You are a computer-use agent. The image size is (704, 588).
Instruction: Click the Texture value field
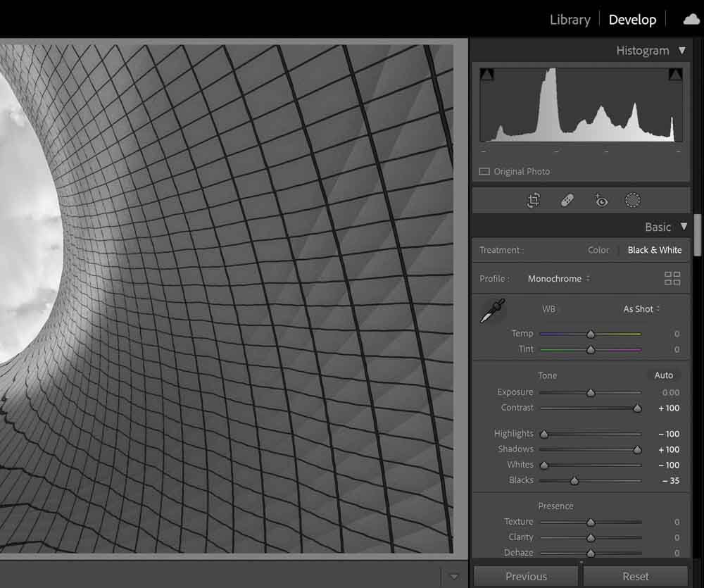677,522
